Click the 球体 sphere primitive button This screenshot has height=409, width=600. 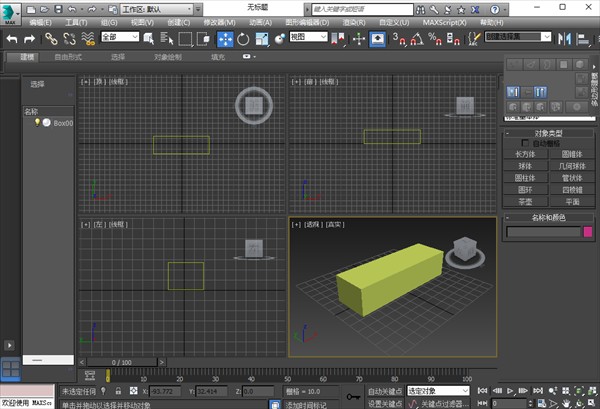(524, 166)
